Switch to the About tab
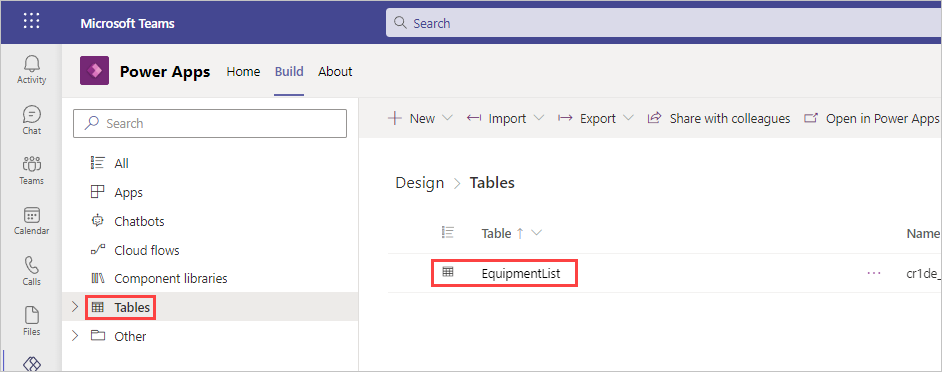The height and width of the screenshot is (372, 942). point(335,72)
